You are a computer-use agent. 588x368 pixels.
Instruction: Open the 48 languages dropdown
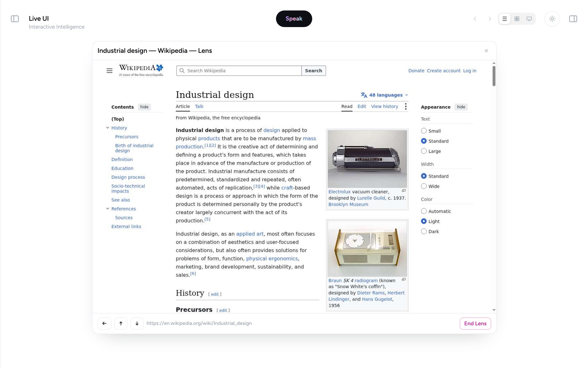click(x=385, y=95)
